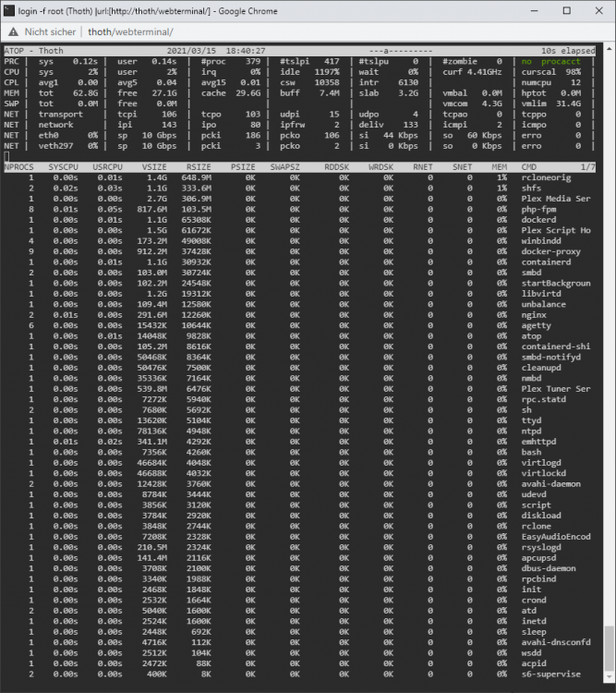Click the emhttpd process name
616x693 pixels.
click(x=538, y=442)
